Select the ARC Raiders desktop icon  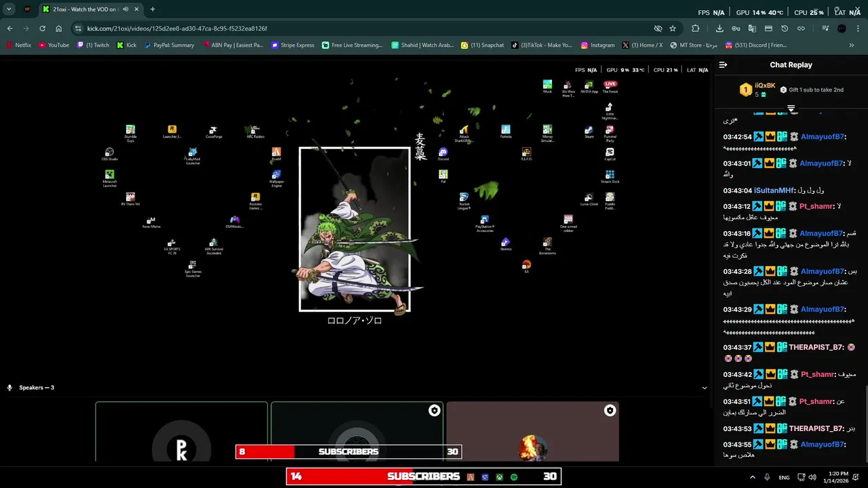tap(255, 131)
